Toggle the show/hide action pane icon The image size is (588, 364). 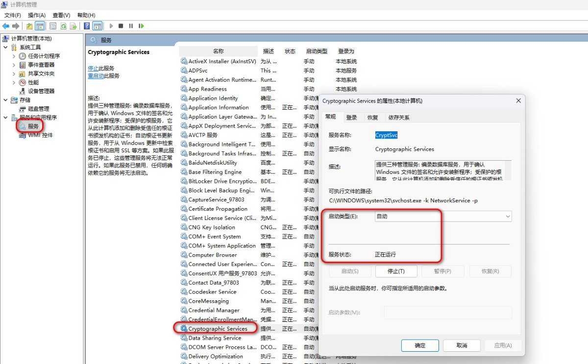pos(98,26)
